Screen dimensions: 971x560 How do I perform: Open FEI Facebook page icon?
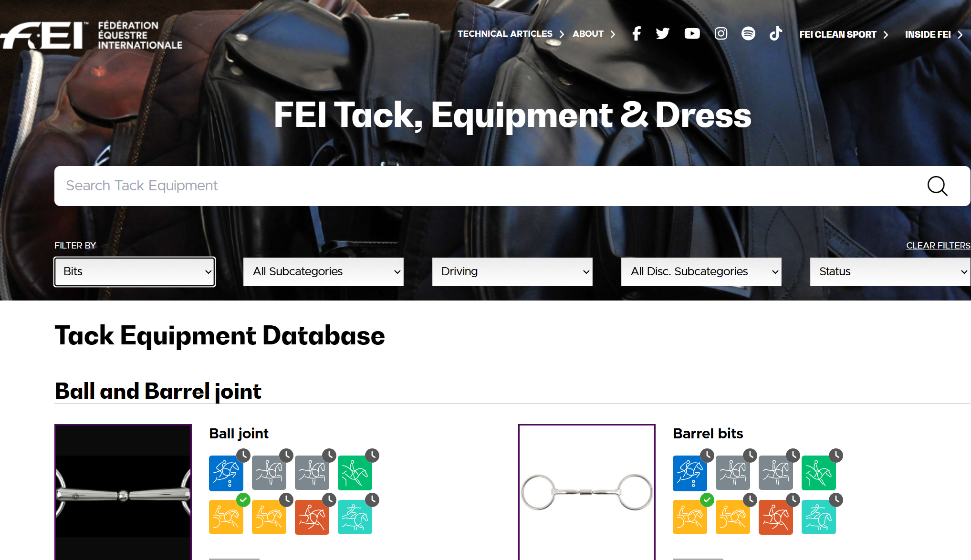[636, 33]
